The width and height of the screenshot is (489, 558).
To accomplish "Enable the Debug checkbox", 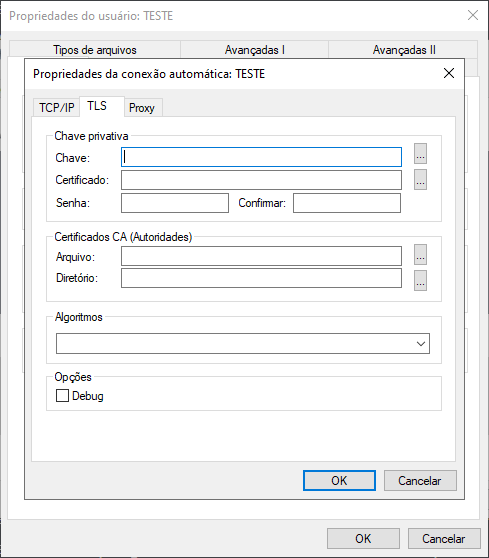I will [62, 396].
